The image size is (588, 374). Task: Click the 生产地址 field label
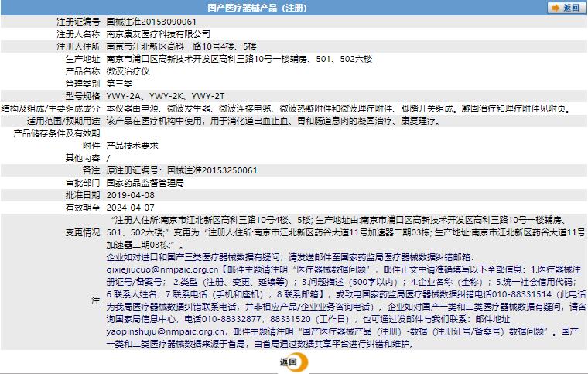82,58
